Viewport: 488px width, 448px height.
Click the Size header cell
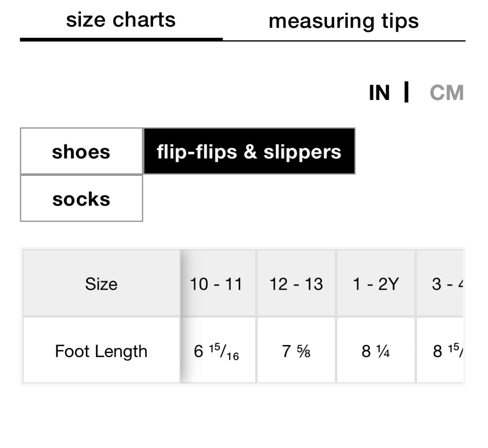(101, 284)
